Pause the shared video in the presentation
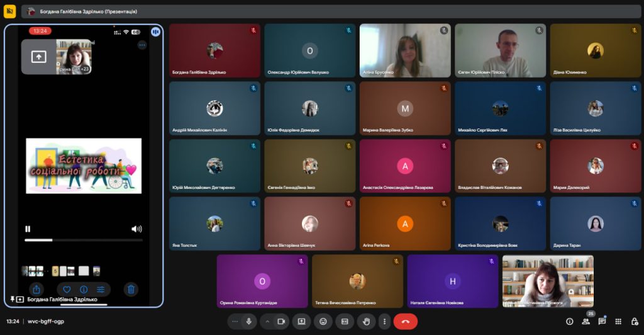The height and width of the screenshot is (335, 644). [x=28, y=229]
